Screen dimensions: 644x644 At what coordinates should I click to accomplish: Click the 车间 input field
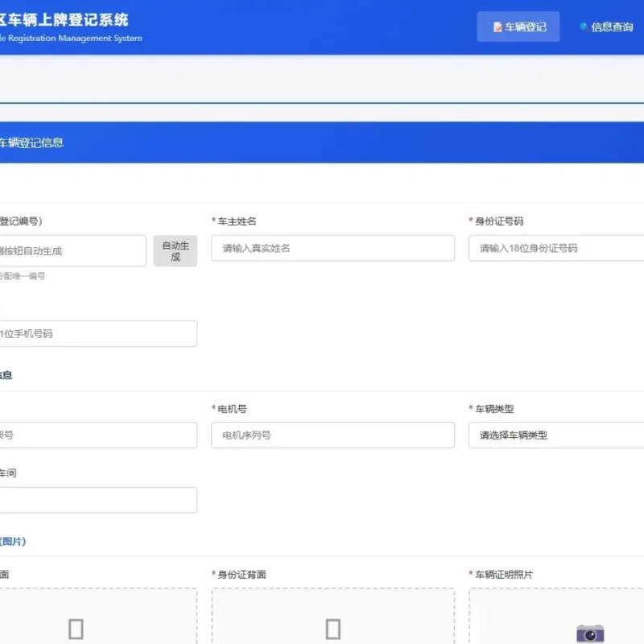(x=98, y=500)
